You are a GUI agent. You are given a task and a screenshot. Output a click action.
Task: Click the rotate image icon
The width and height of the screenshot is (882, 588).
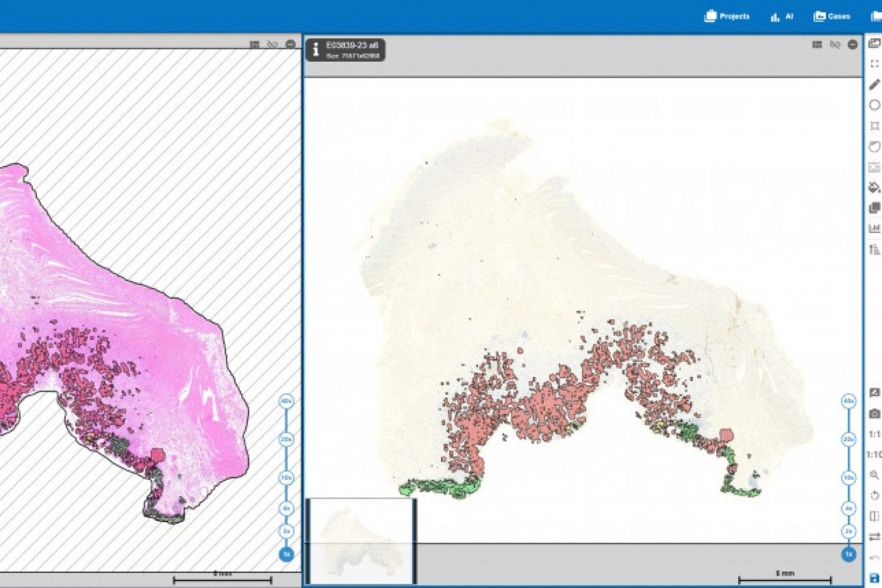(874, 496)
